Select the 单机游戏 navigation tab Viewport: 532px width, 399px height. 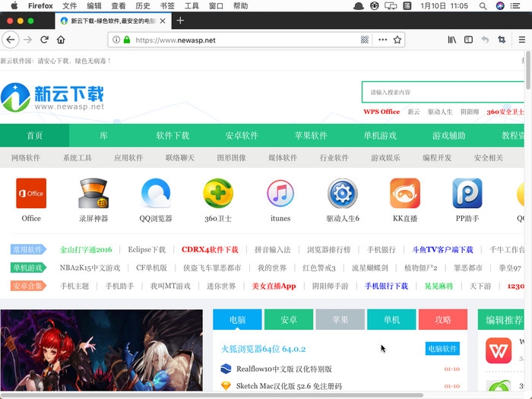[380, 135]
